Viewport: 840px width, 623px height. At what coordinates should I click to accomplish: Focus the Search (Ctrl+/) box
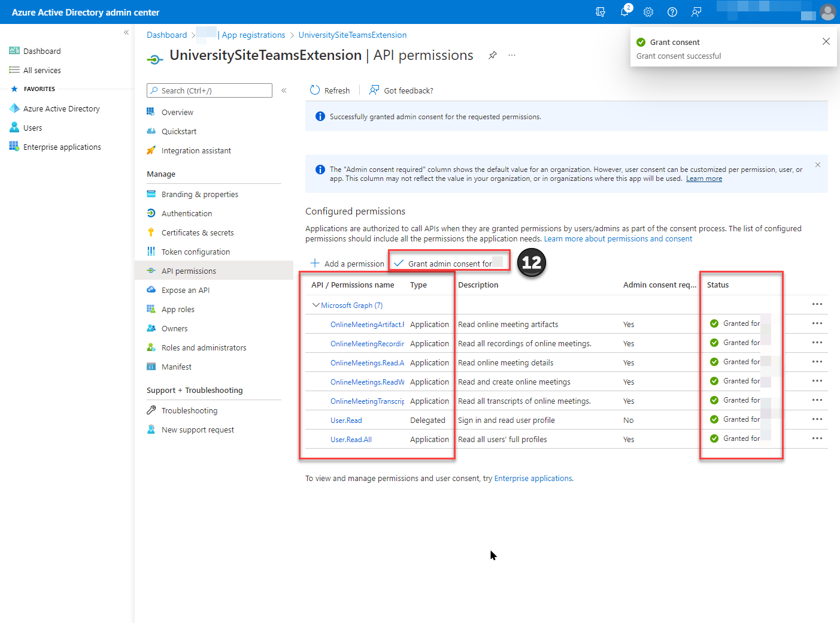click(x=210, y=90)
